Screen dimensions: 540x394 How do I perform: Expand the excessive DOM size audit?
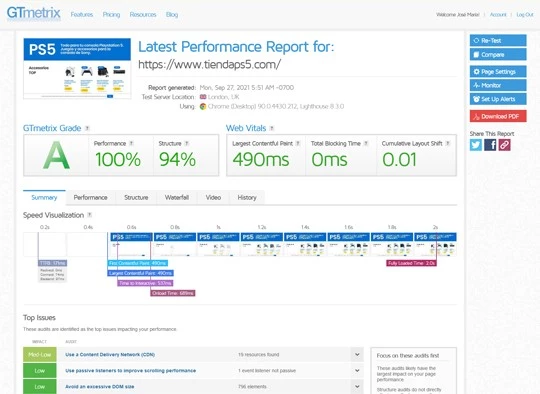[x=357, y=386]
